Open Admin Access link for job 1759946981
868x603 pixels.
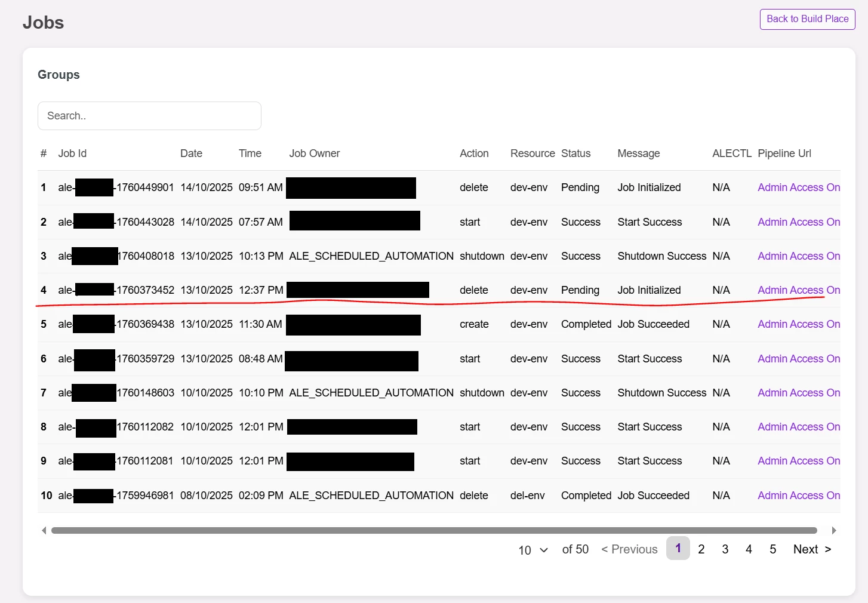pos(799,496)
